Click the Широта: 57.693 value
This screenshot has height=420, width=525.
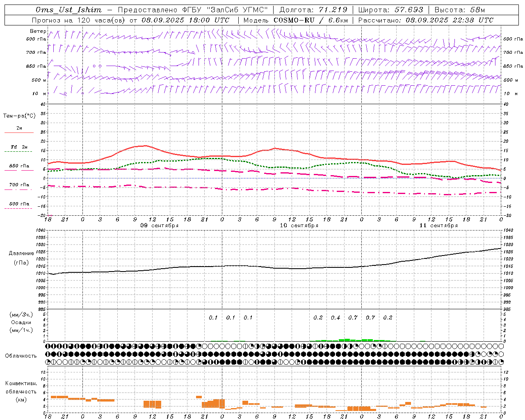pos(391,10)
